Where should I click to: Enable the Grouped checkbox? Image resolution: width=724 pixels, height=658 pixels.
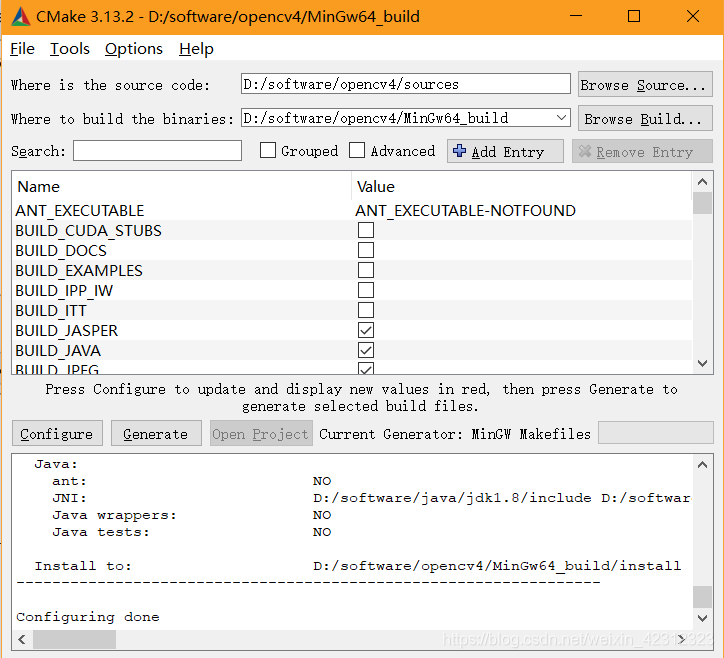(268, 150)
